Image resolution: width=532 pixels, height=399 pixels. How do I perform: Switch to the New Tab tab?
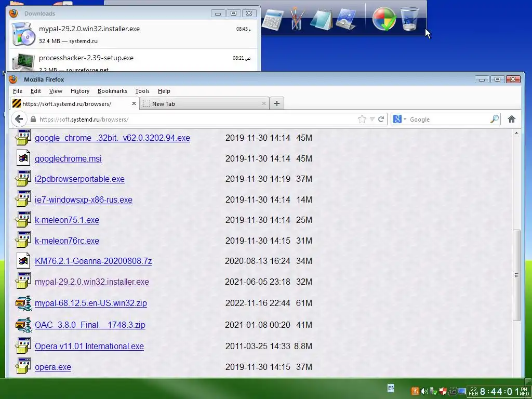(x=204, y=103)
